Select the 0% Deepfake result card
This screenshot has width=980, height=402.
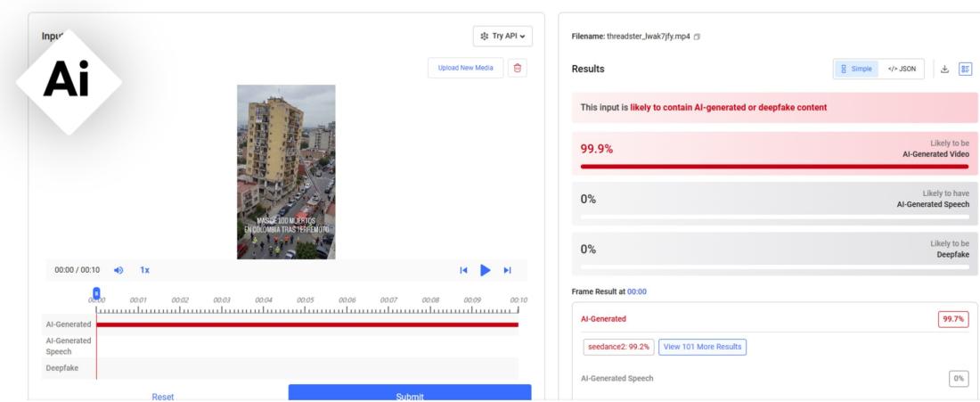click(774, 253)
